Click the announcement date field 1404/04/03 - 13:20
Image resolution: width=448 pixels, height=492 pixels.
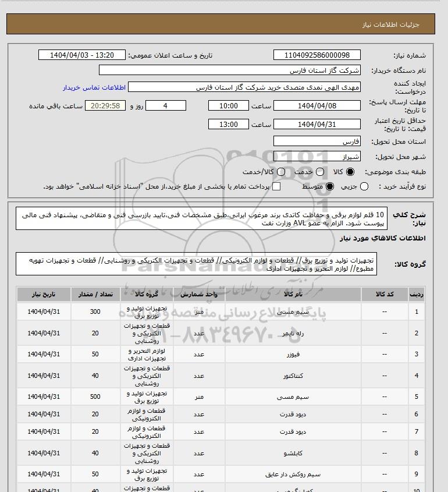[82, 55]
